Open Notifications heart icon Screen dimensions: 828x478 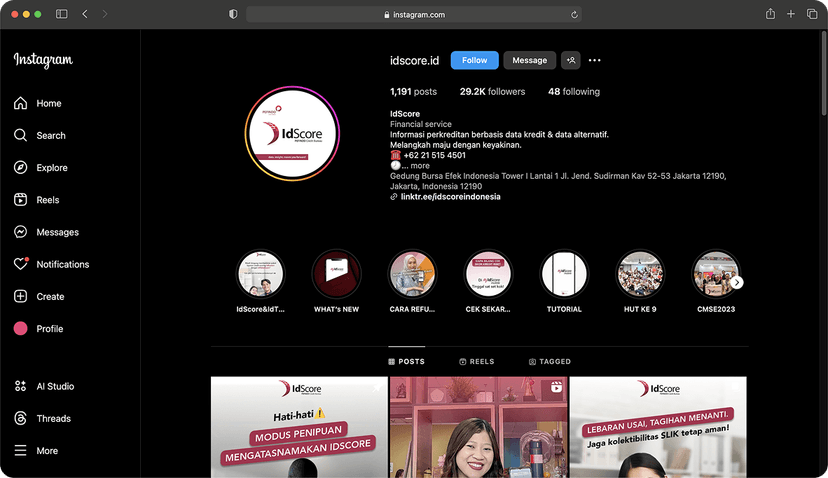pyautogui.click(x=21, y=264)
